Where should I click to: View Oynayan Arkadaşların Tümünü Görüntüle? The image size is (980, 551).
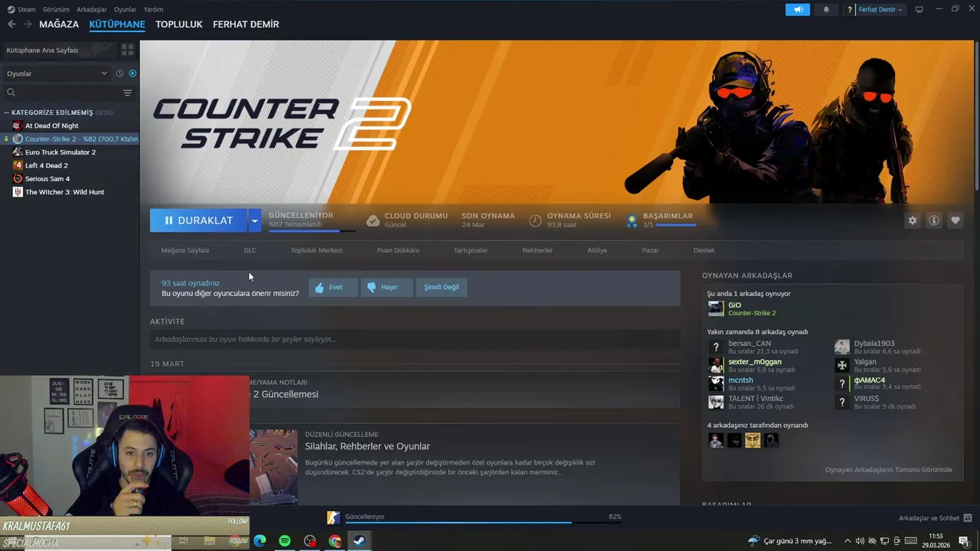coord(888,469)
